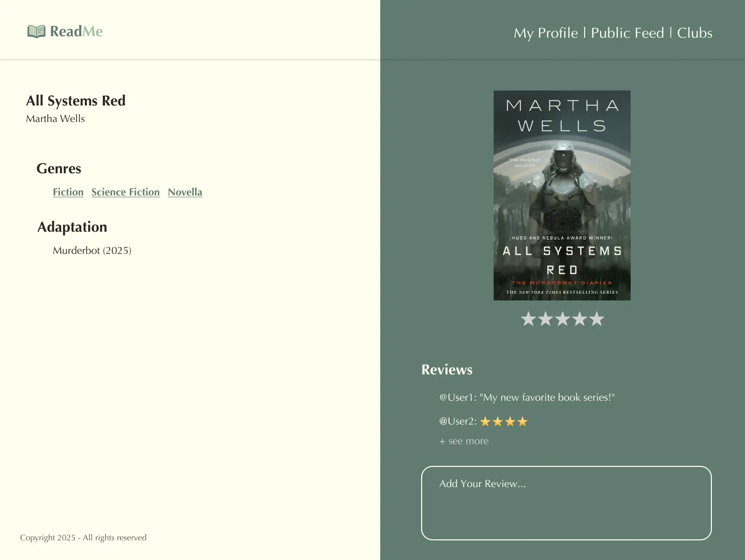Navigate to Clubs

(x=695, y=33)
